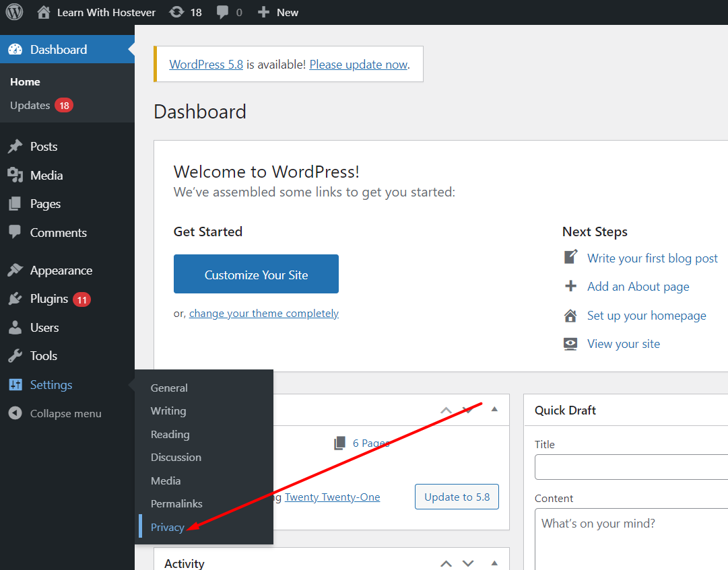Click the Settings sliders icon
The image size is (728, 570).
coord(15,384)
